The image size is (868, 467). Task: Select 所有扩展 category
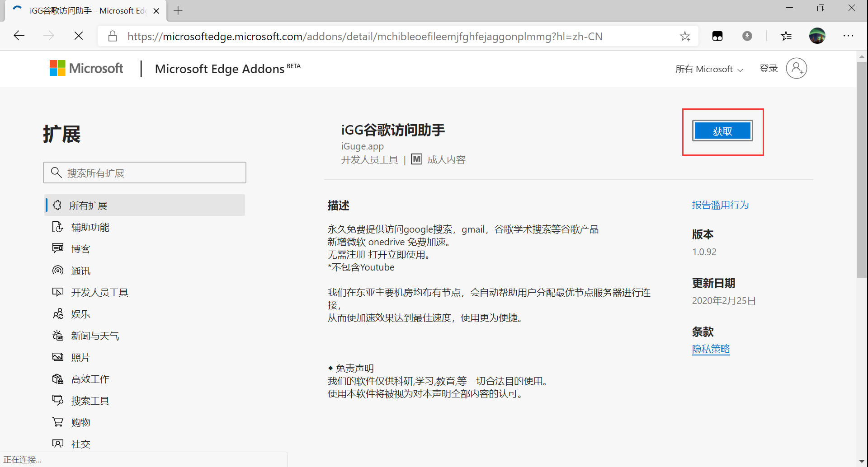tap(145, 205)
